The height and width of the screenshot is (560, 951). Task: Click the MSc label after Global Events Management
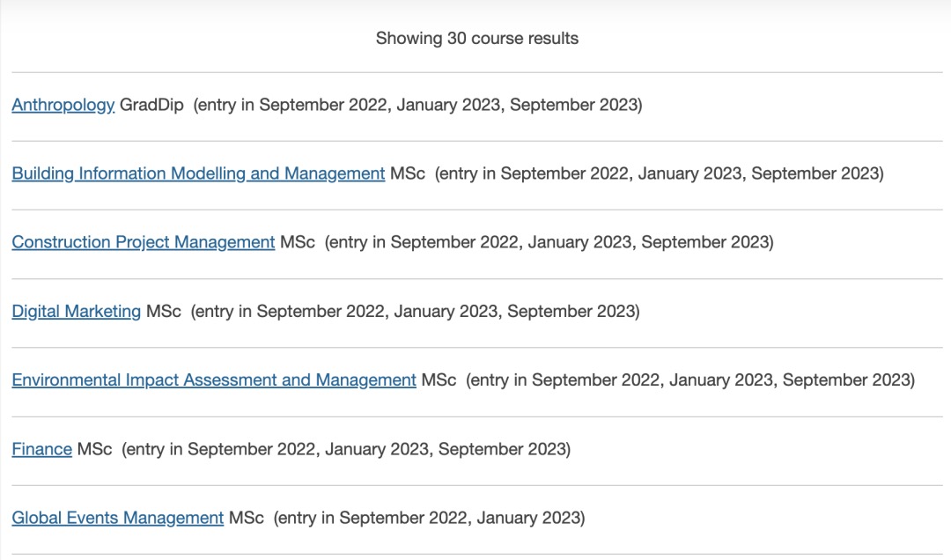tap(247, 518)
